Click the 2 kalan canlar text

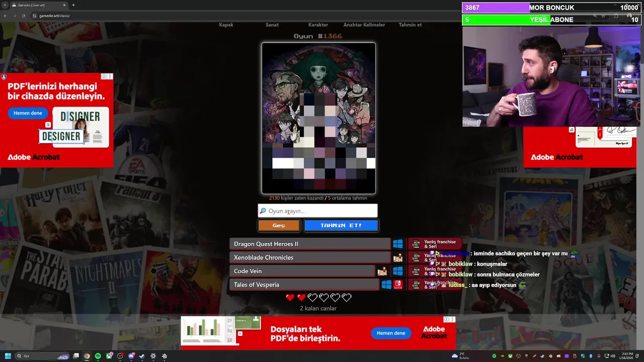tap(318, 308)
